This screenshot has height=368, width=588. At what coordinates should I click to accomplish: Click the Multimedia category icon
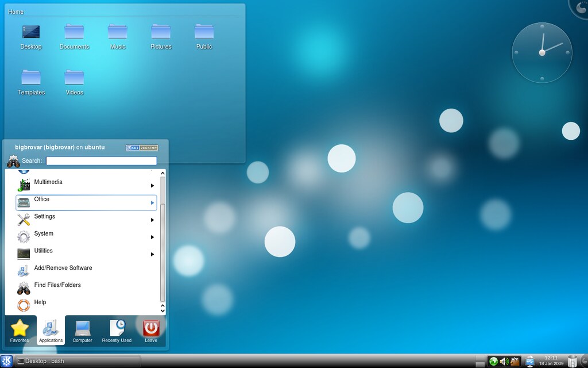[x=24, y=185]
